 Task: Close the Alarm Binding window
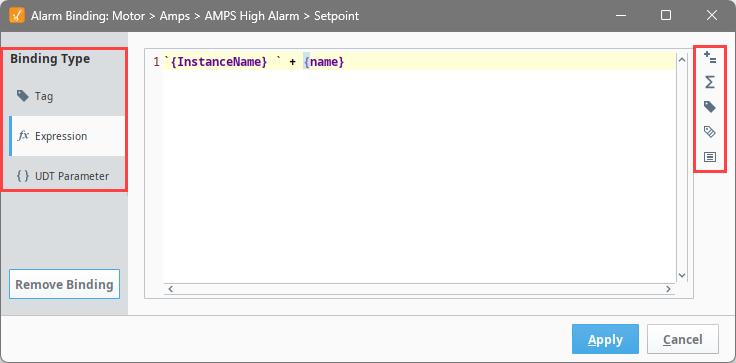712,15
